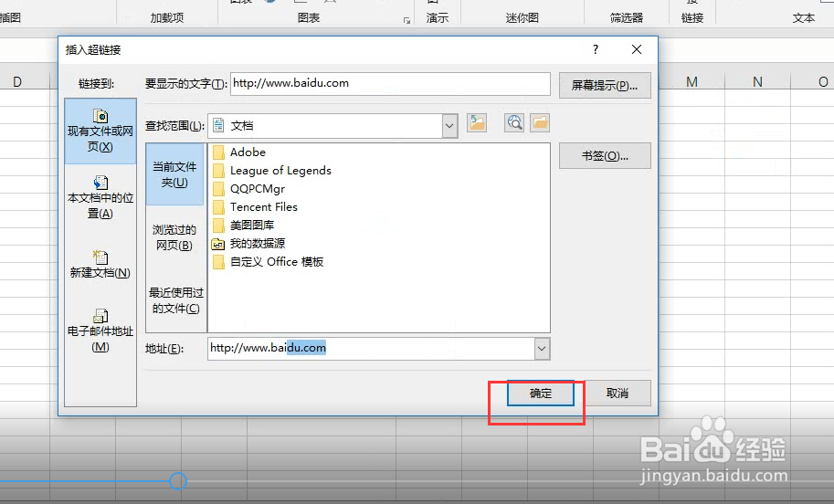This screenshot has width=834, height=504.
Task: Switch to 'Recent Files' (最近使用过的文件) tab
Action: [x=175, y=300]
